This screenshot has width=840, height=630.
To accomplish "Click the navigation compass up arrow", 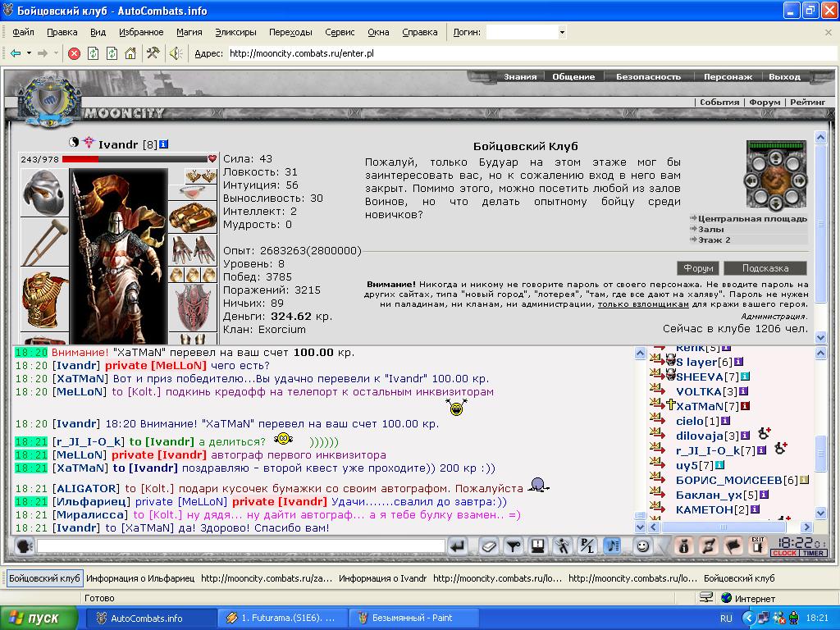I will (x=776, y=158).
